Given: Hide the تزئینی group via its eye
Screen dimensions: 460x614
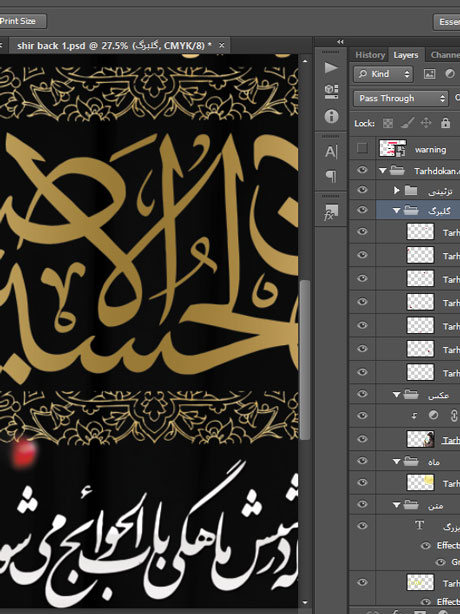Looking at the screenshot, I should pyautogui.click(x=362, y=190).
